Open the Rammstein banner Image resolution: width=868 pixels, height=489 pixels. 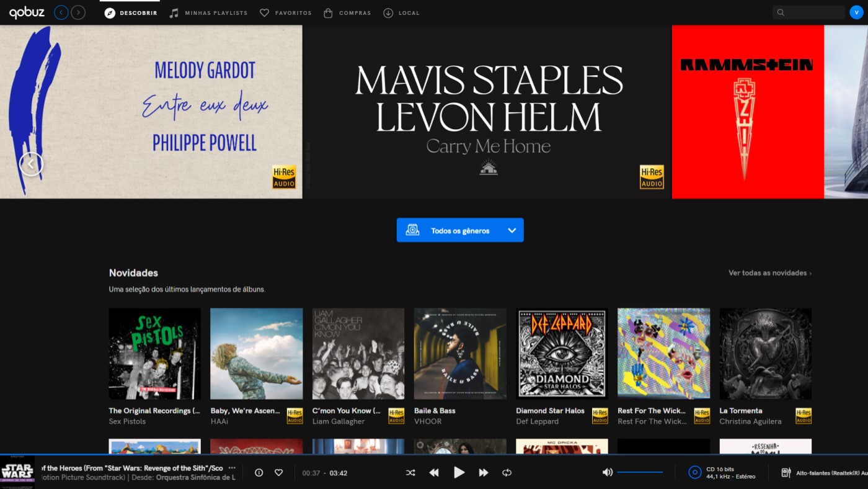tap(748, 112)
